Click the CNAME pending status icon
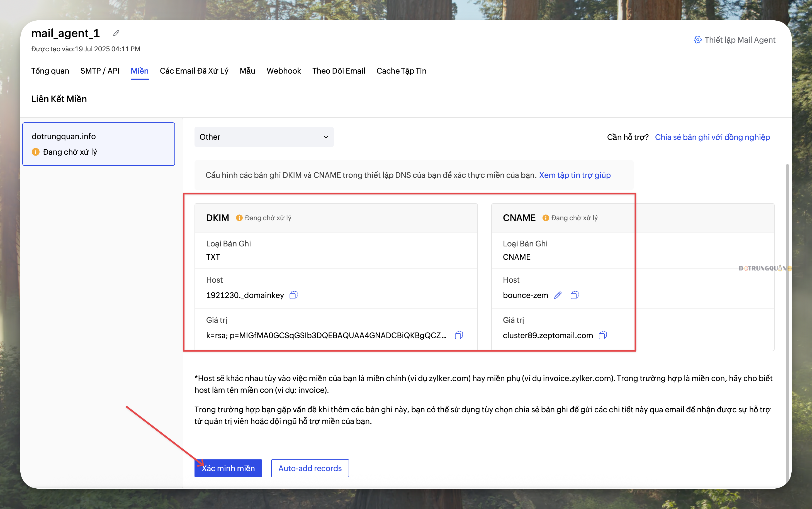 click(546, 218)
